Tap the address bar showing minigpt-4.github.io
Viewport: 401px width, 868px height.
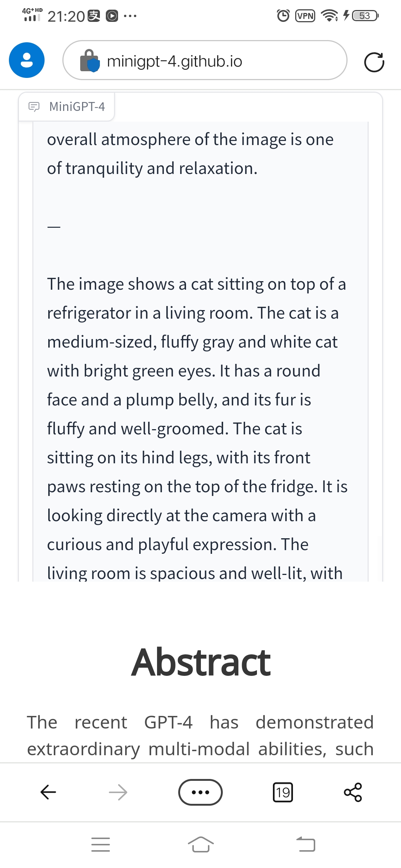[x=205, y=60]
